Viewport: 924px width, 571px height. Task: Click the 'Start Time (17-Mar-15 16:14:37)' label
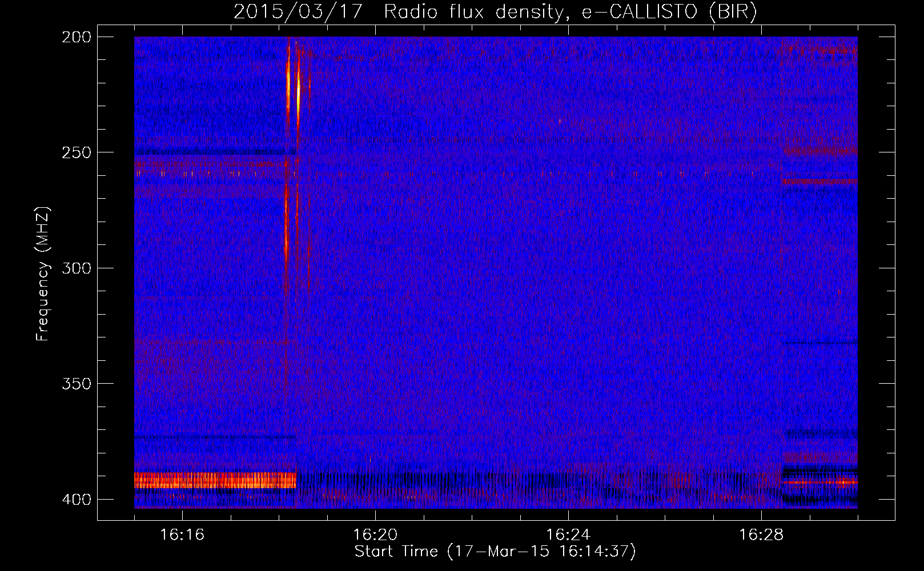point(495,552)
